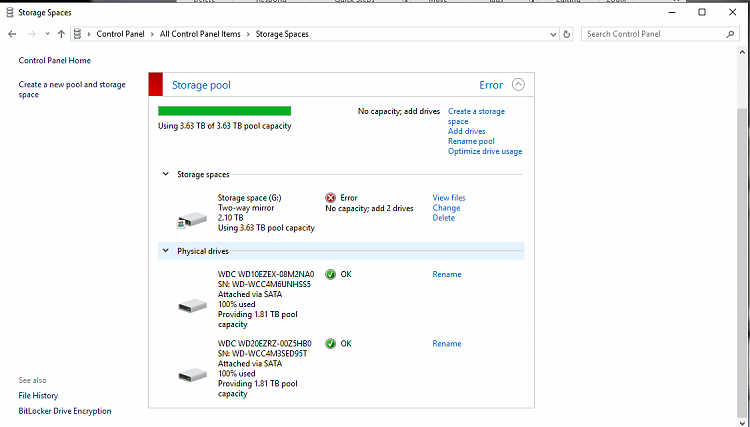Open the recent locations dropdown arrow
The height and width of the screenshot is (427, 750).
[47, 34]
